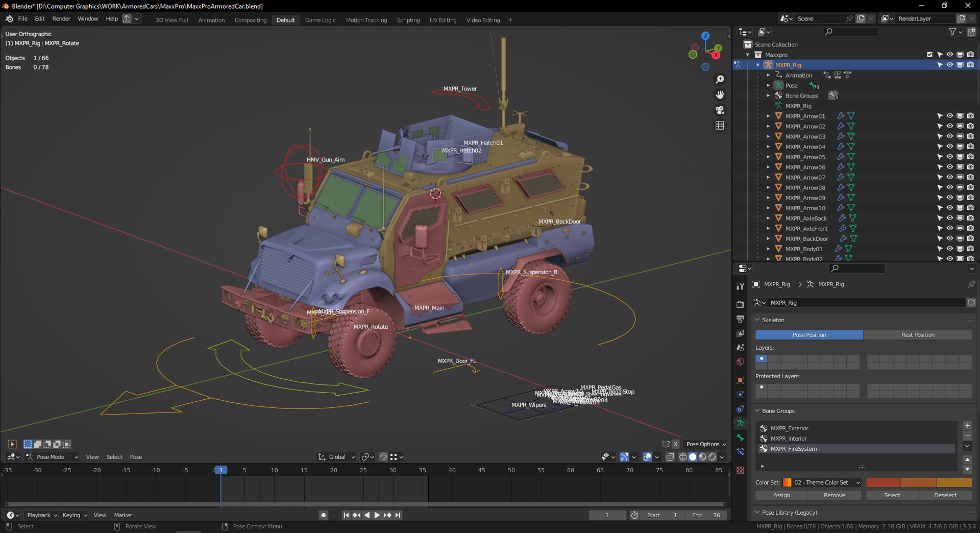The width and height of the screenshot is (980, 533).
Task: Open the Render properties tab
Action: (740, 305)
